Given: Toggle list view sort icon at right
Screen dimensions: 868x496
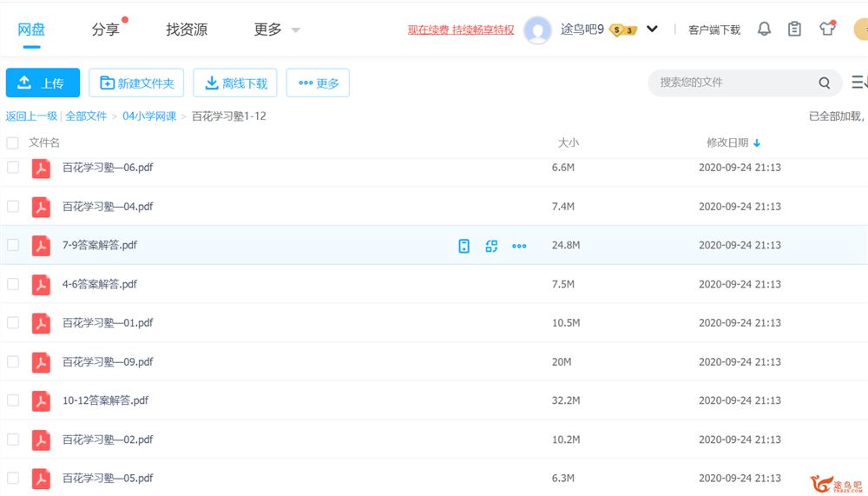Looking at the screenshot, I should [858, 83].
